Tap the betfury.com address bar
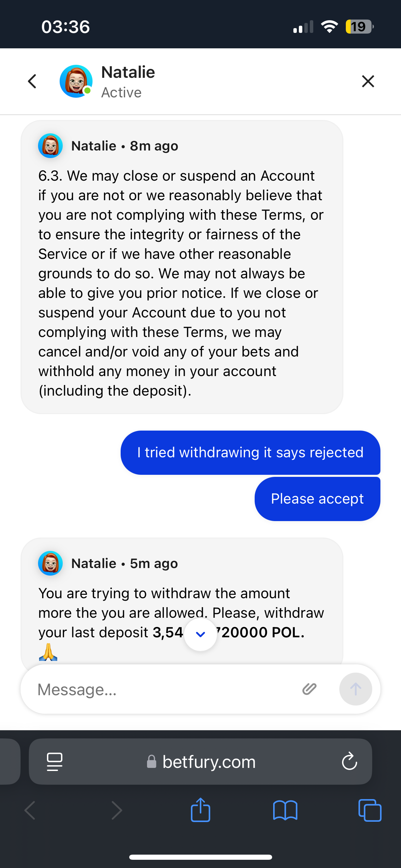401x868 pixels. tap(202, 762)
